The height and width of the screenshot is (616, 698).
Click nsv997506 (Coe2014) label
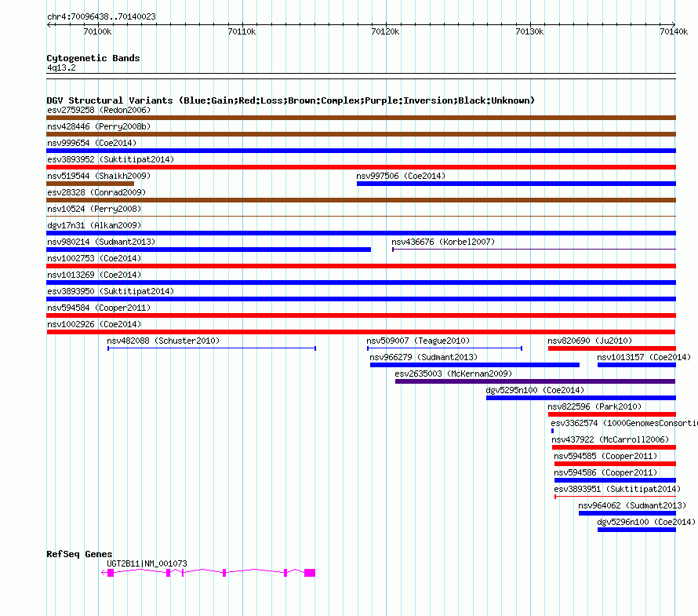pos(401,176)
